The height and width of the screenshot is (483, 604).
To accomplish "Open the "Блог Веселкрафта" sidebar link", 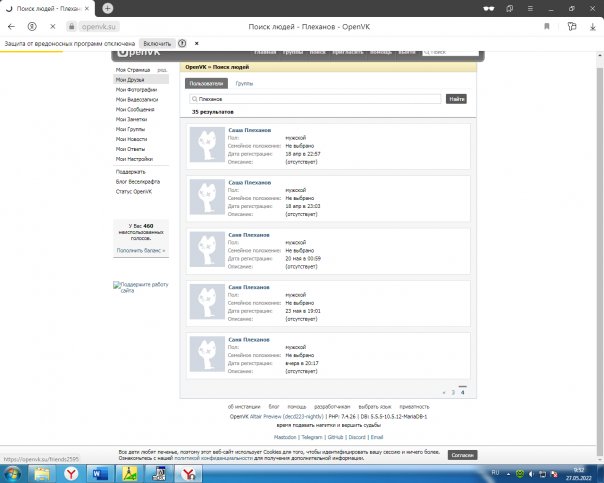I will pyautogui.click(x=138, y=181).
